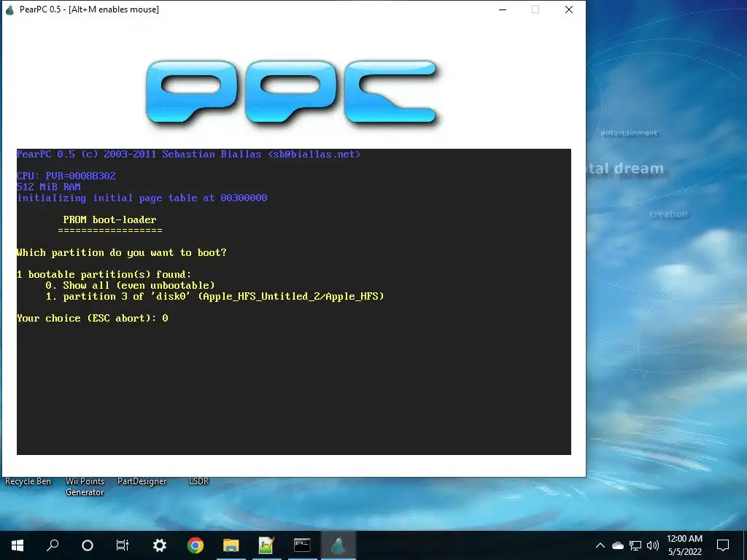
Task: Close the PearPC 0.5 window
Action: pyautogui.click(x=569, y=9)
